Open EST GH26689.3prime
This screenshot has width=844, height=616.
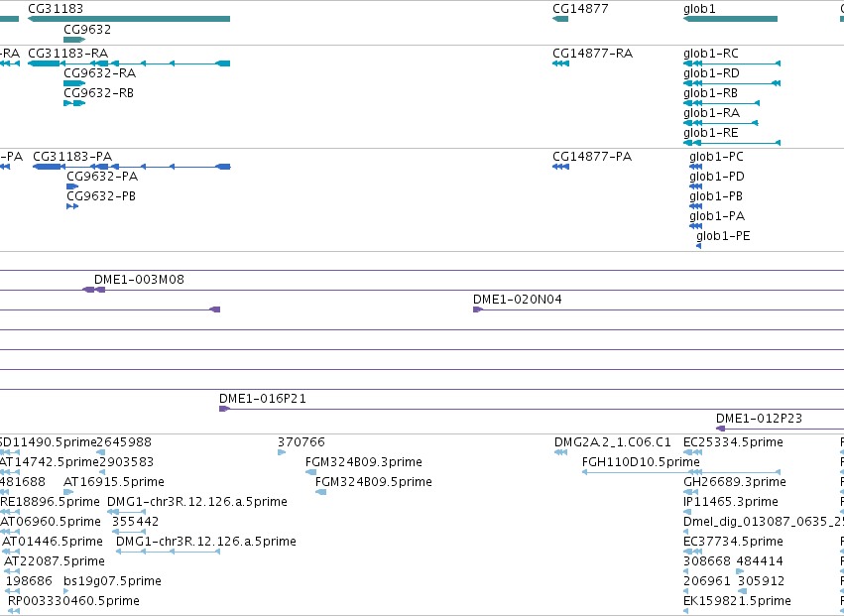(735, 482)
